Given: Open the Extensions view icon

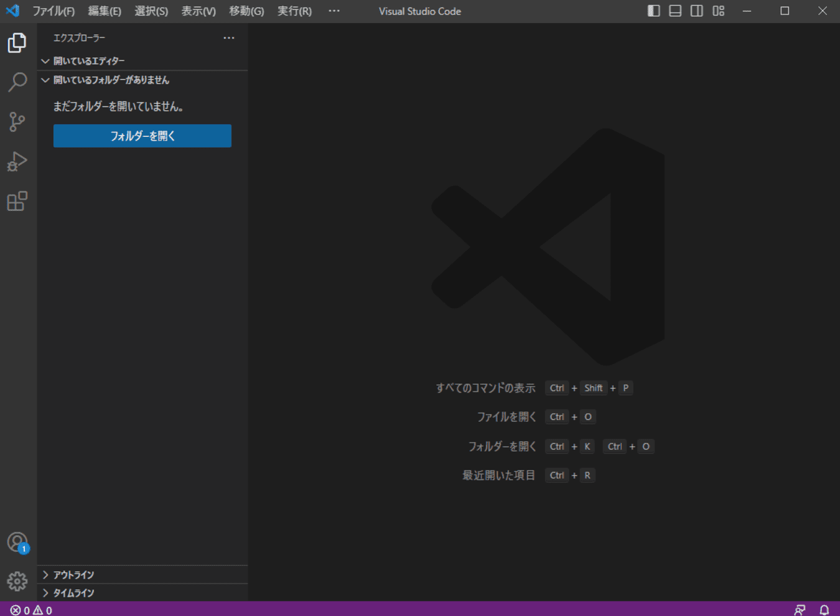Looking at the screenshot, I should point(17,201).
